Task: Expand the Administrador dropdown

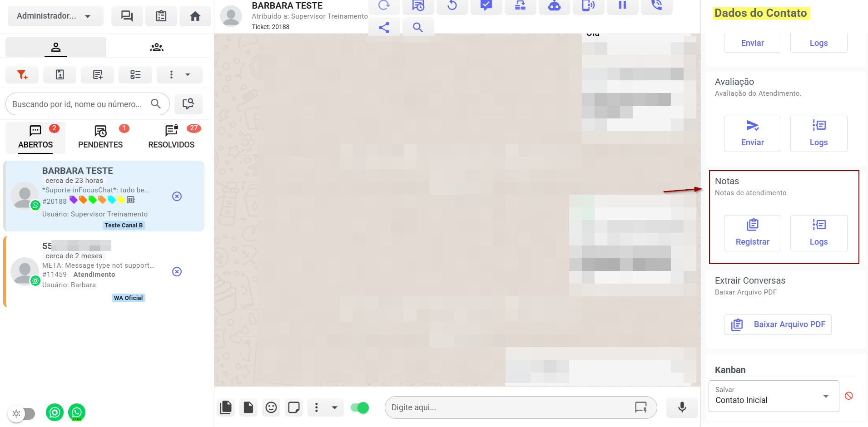Action: pos(55,16)
